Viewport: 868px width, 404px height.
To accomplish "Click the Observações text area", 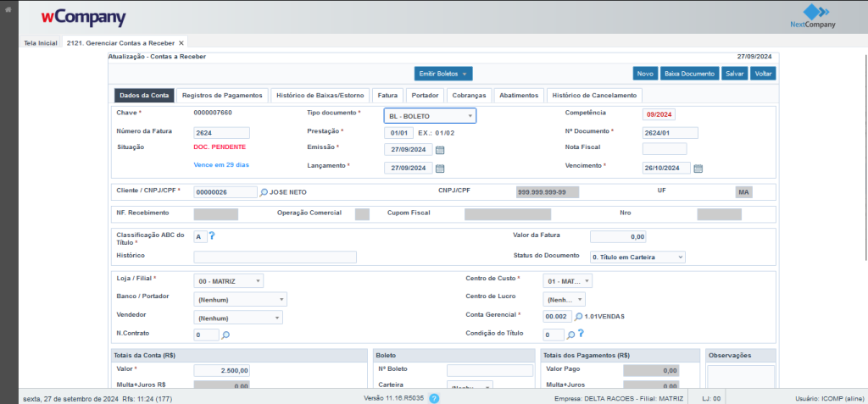I will (x=741, y=377).
